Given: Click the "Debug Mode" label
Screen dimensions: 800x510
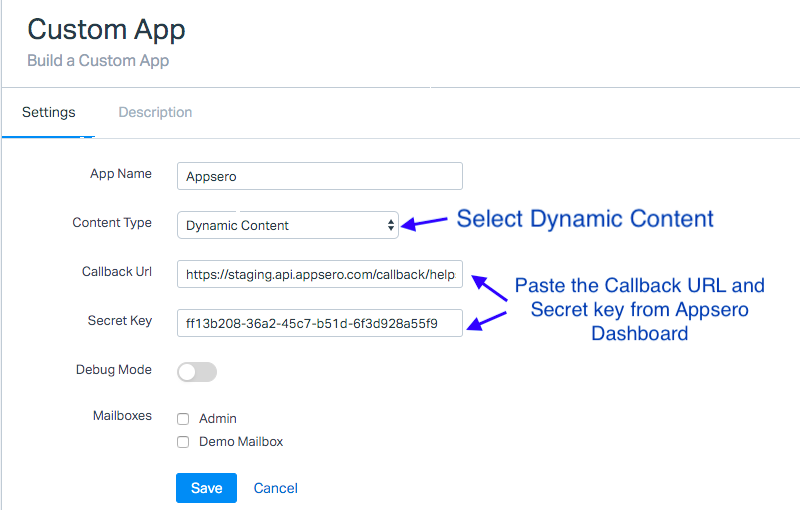Looking at the screenshot, I should click(114, 369).
